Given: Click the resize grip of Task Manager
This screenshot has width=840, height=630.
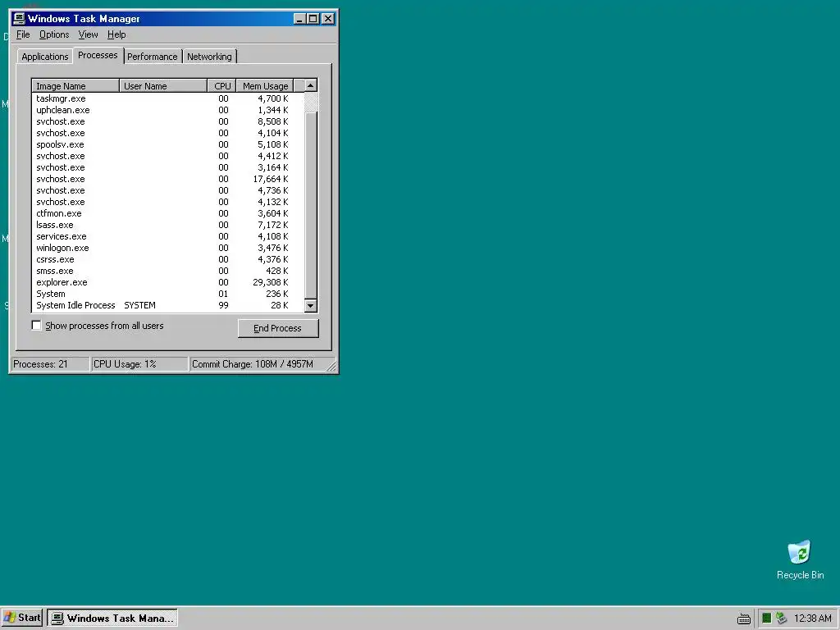Looking at the screenshot, I should pos(331,366).
